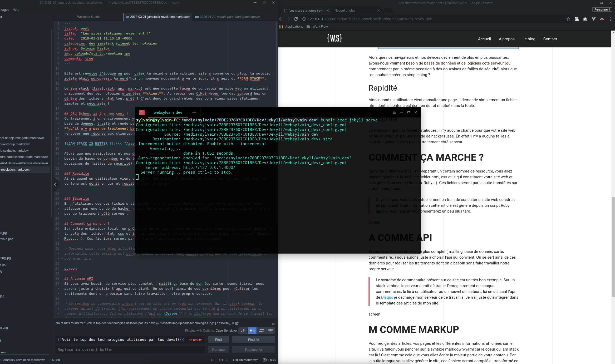This screenshot has width=615, height=364.
Task: Click the site info icon in address bar
Action: pos(304,19)
